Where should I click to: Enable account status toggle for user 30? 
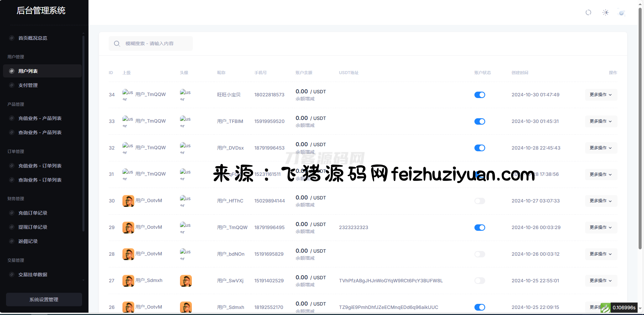click(x=479, y=201)
